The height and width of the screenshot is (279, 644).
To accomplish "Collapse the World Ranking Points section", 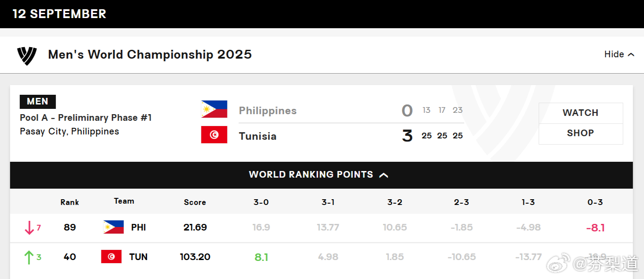I will click(383, 175).
